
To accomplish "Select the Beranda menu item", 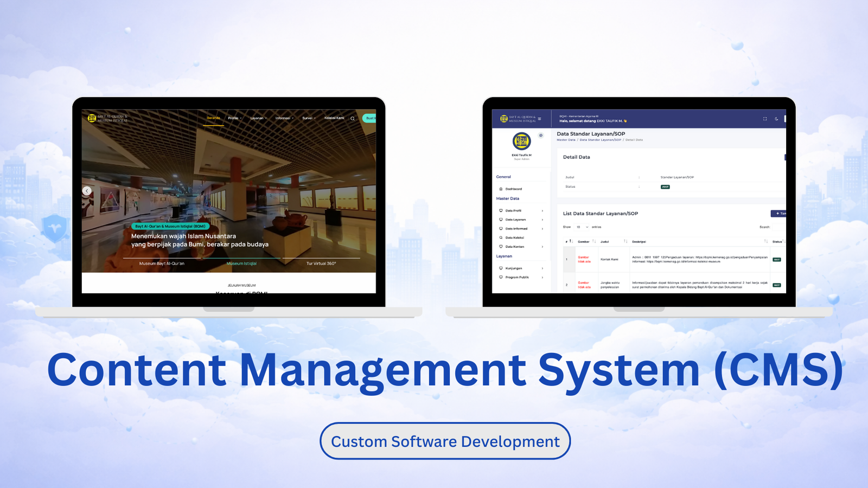I will tap(213, 118).
